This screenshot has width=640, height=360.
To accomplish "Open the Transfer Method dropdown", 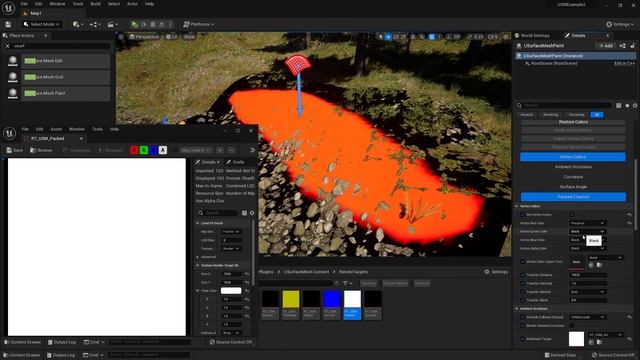I will 587,292.
